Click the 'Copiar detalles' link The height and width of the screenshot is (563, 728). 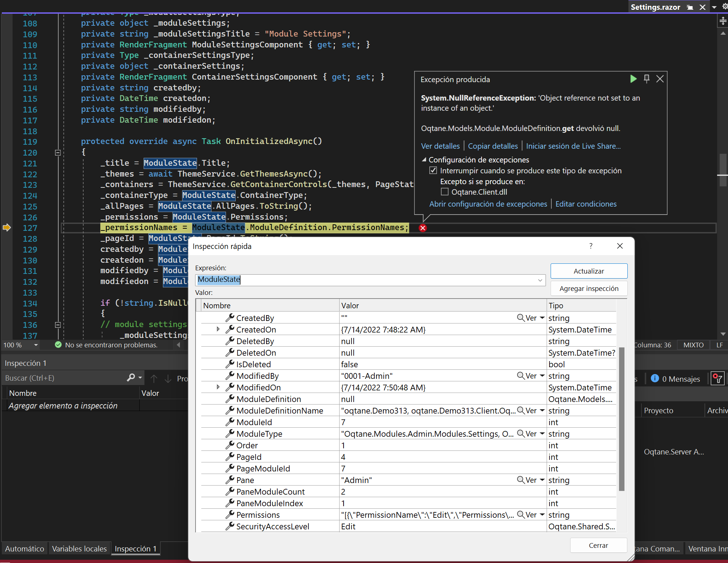point(493,146)
